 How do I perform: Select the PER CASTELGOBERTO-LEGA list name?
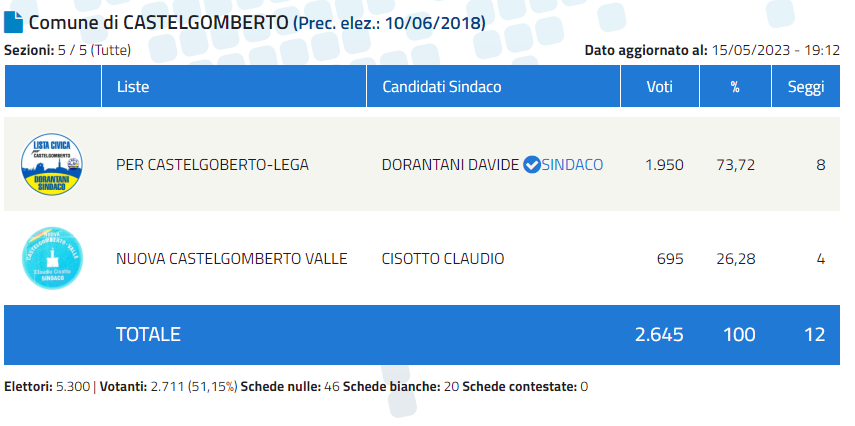212,165
